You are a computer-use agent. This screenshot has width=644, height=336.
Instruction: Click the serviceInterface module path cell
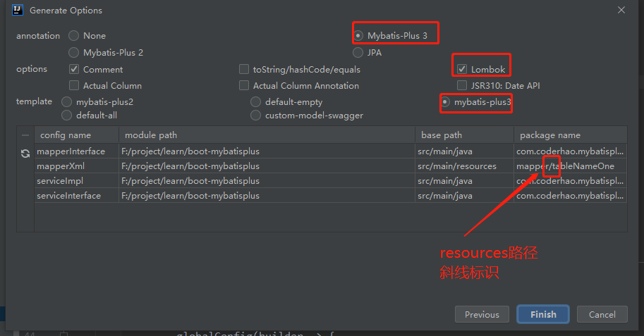pyautogui.click(x=267, y=196)
